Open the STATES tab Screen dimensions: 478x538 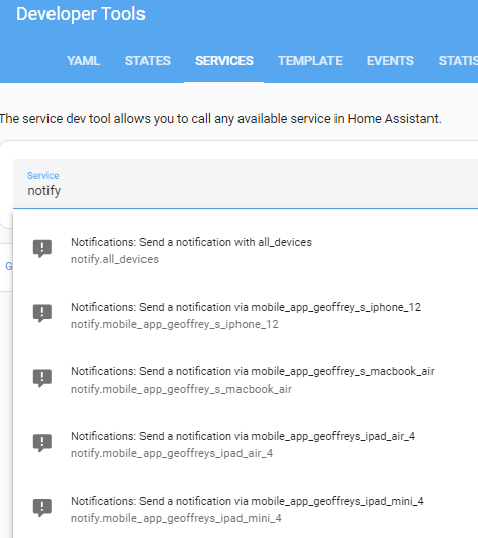pyautogui.click(x=148, y=61)
